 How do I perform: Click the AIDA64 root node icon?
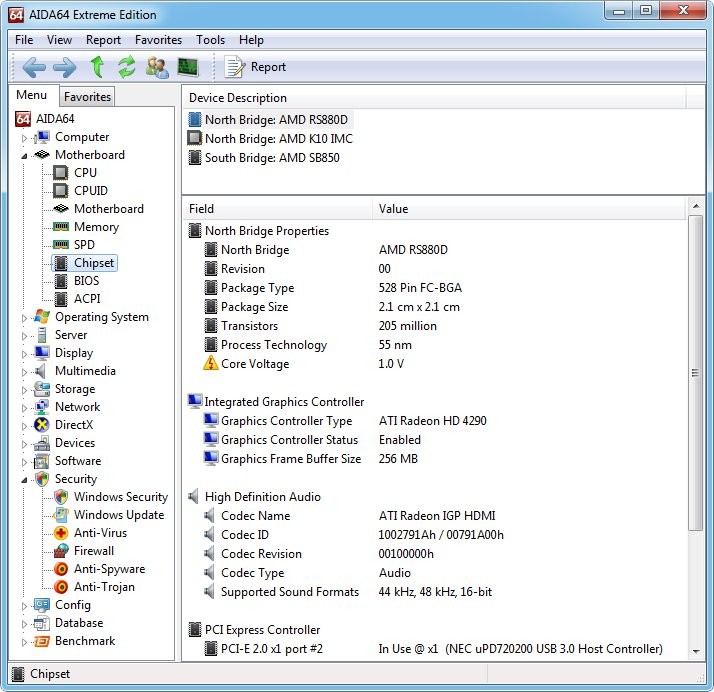[23, 119]
